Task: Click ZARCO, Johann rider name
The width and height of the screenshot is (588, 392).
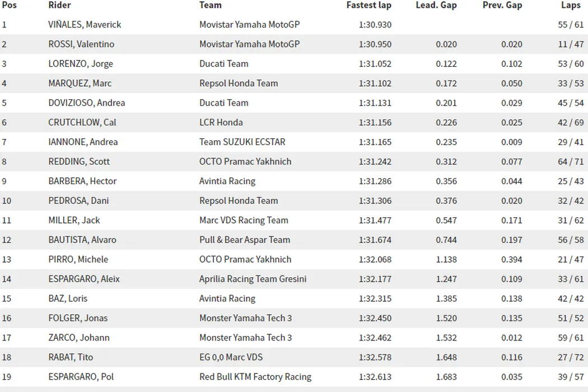Action: coord(79,338)
